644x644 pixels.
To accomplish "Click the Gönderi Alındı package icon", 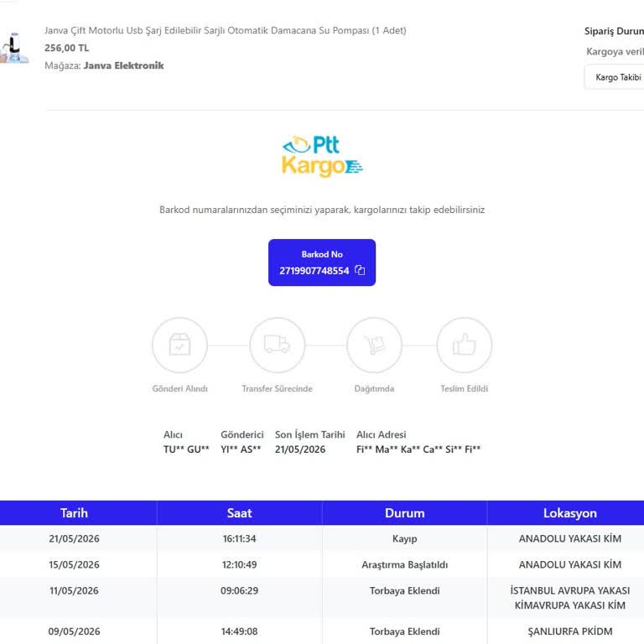I will pos(180,345).
